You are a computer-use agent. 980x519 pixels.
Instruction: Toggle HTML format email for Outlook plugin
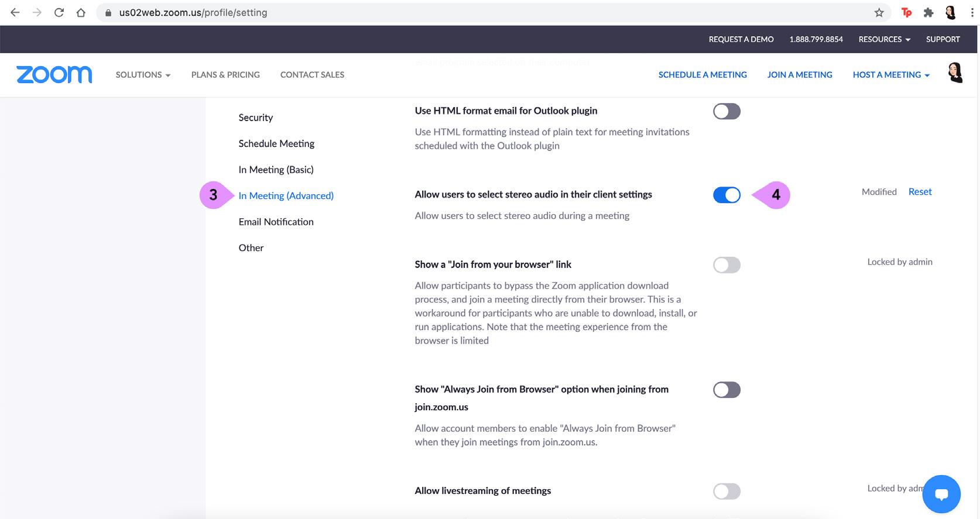pos(727,111)
